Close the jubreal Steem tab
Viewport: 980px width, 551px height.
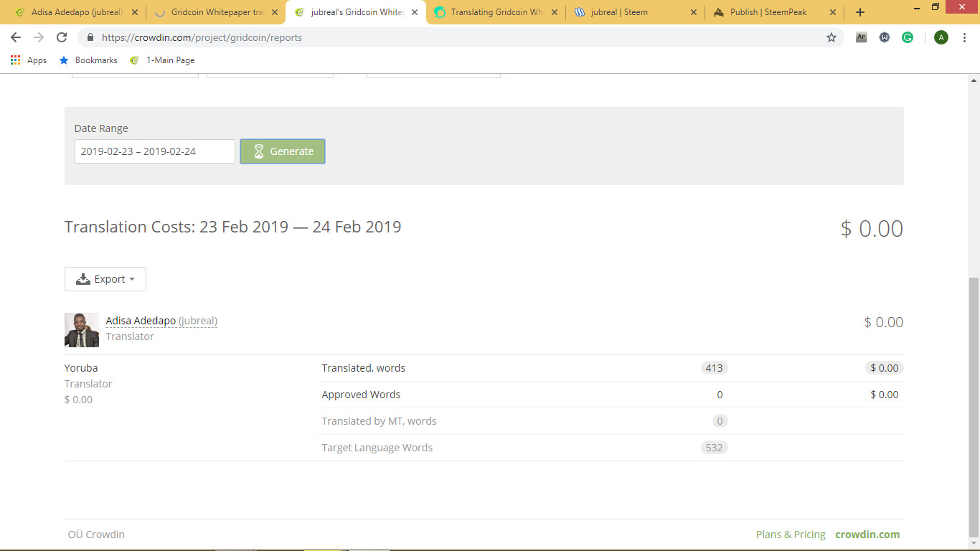tap(694, 12)
